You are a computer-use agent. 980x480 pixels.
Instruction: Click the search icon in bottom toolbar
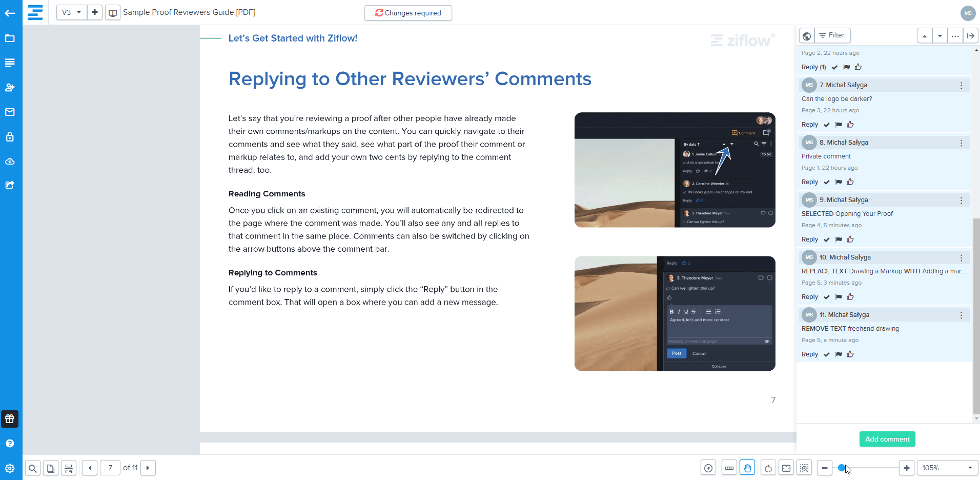[32, 468]
